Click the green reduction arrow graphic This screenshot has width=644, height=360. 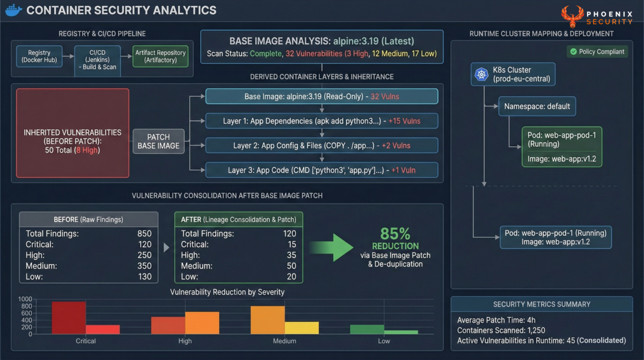333,247
